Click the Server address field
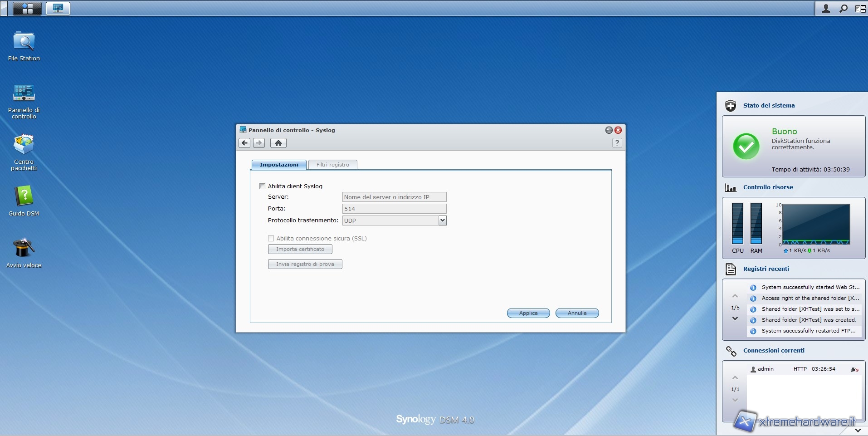This screenshot has height=436, width=868. coord(394,197)
